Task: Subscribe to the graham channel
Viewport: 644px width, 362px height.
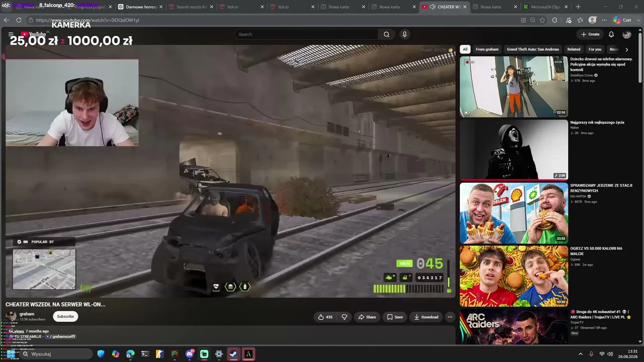Action: click(x=65, y=316)
